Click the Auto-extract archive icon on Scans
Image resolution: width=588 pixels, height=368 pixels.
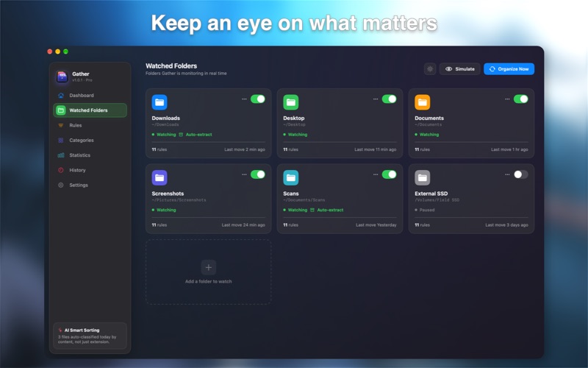point(312,210)
